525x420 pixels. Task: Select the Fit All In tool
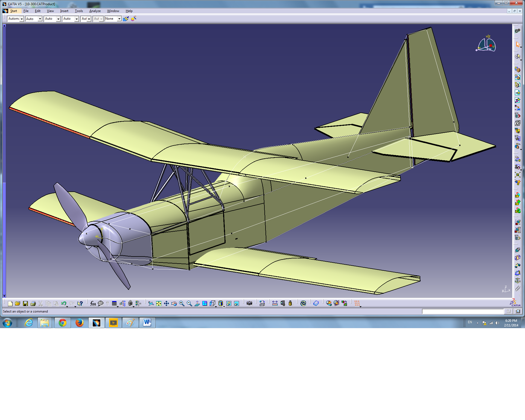click(x=159, y=303)
